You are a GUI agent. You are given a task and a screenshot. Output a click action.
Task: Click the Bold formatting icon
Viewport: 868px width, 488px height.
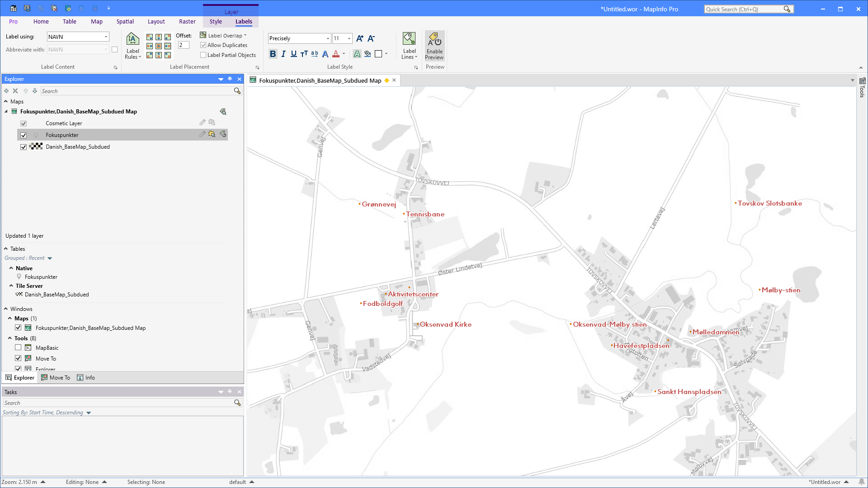click(273, 54)
